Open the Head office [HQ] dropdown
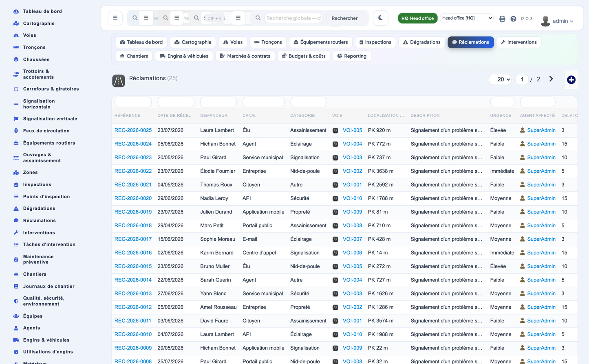The height and width of the screenshot is (364, 589). click(467, 18)
